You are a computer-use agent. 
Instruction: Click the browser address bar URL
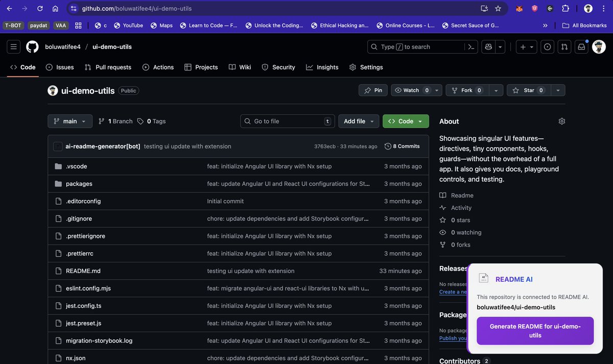click(x=137, y=9)
